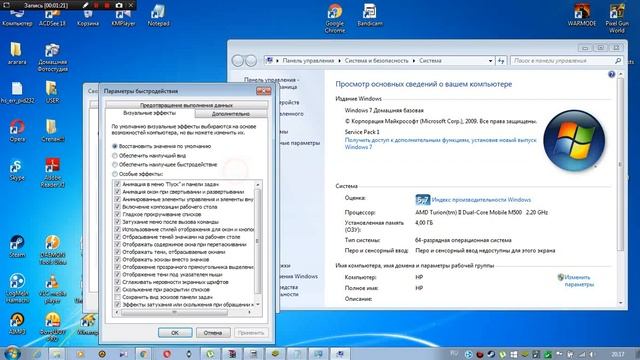The image size is (640, 360).
Task: Enable 'Сохранить вид эскизов панели задач' checkbox
Action: coord(118,297)
